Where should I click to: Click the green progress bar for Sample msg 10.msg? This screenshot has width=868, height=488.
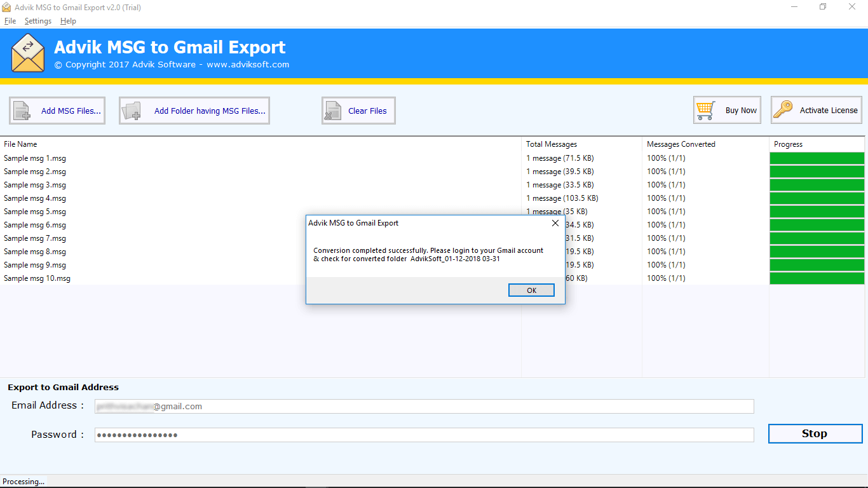pos(817,278)
